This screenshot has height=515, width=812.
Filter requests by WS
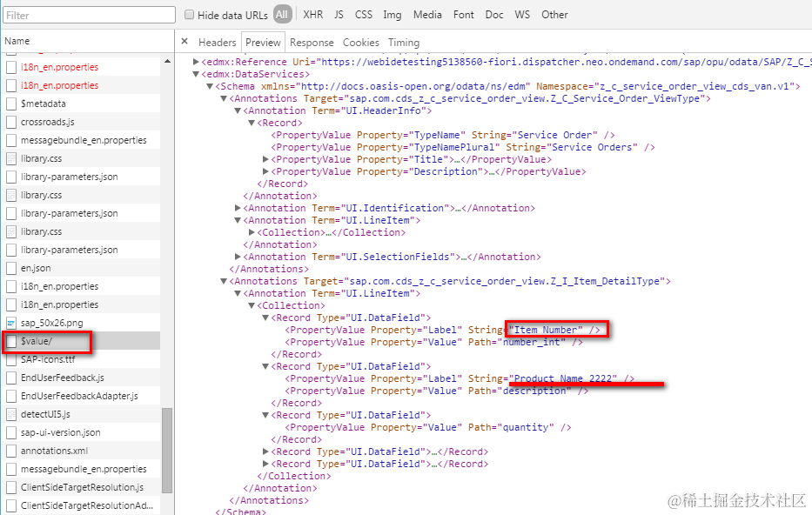point(522,15)
